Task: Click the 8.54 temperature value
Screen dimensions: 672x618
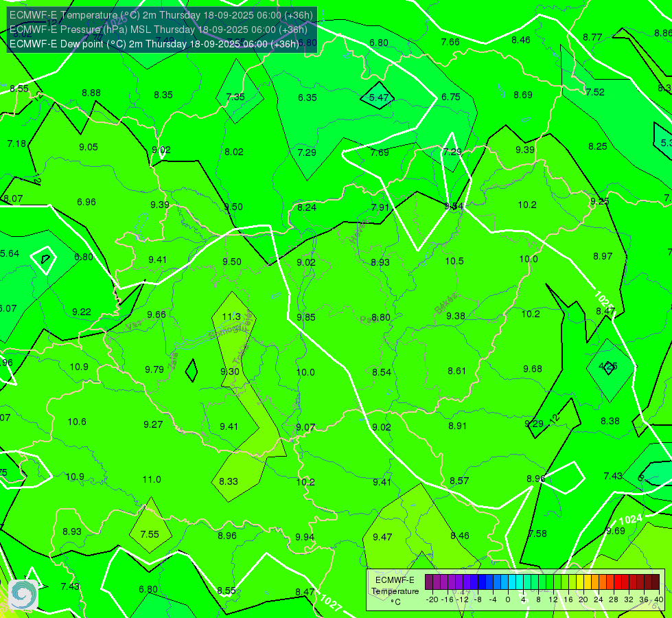Action: point(382,371)
